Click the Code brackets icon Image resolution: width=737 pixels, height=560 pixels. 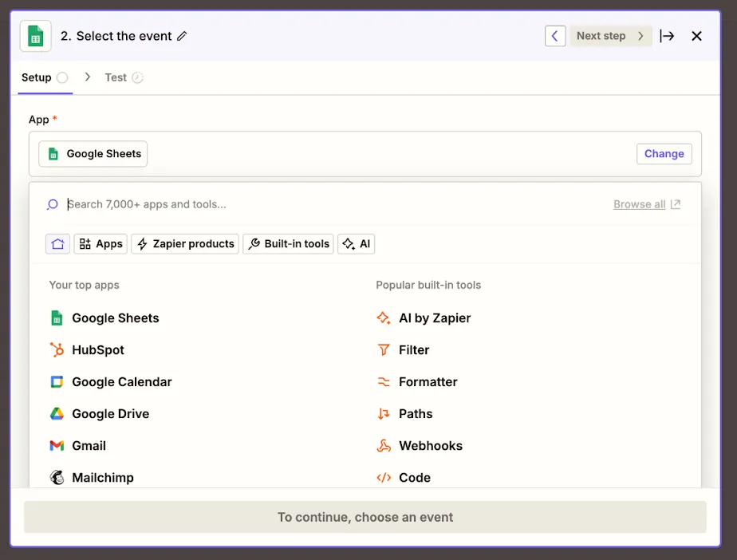point(384,478)
